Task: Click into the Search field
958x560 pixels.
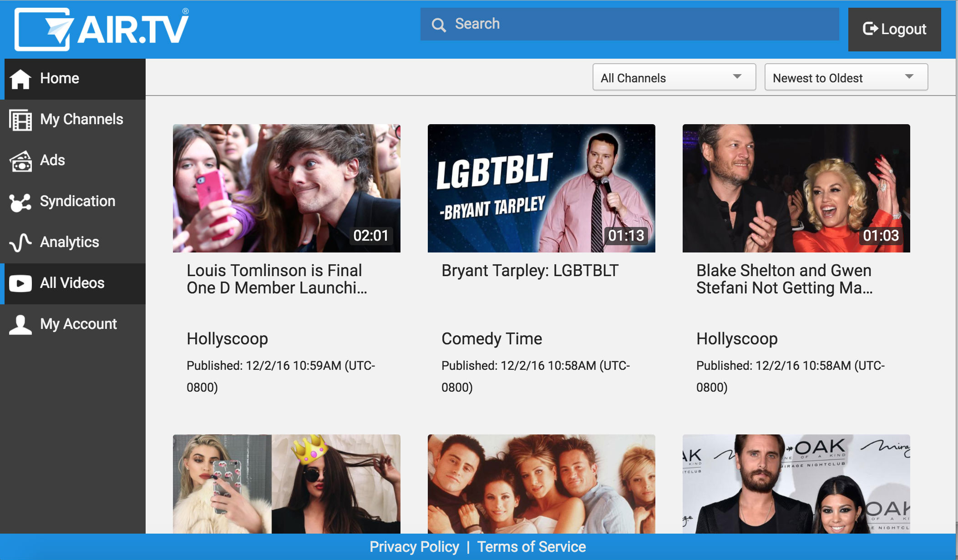Action: pyautogui.click(x=637, y=24)
